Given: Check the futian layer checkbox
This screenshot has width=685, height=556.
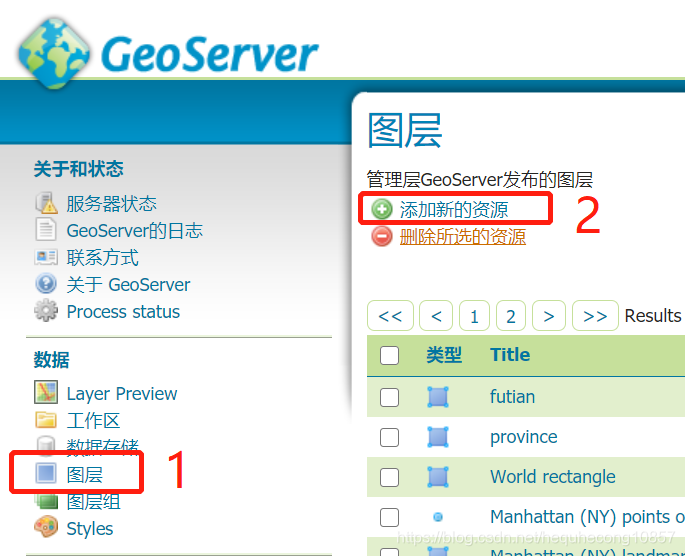Looking at the screenshot, I should click(x=389, y=397).
